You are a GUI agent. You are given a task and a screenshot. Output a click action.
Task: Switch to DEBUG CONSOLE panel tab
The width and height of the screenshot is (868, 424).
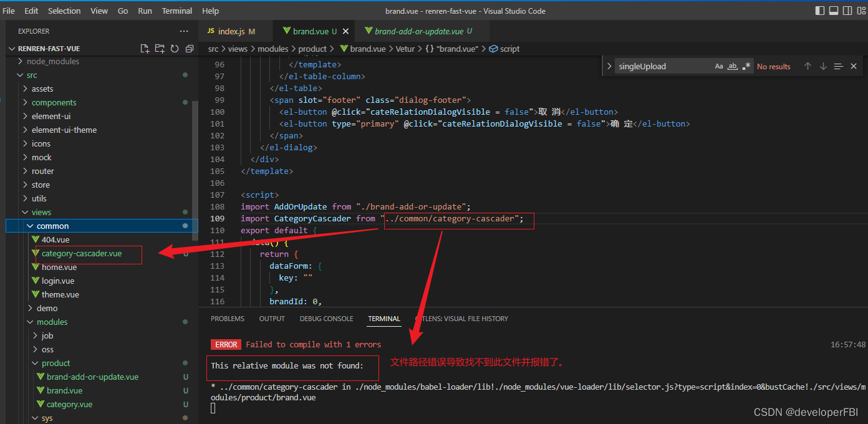[x=326, y=319]
